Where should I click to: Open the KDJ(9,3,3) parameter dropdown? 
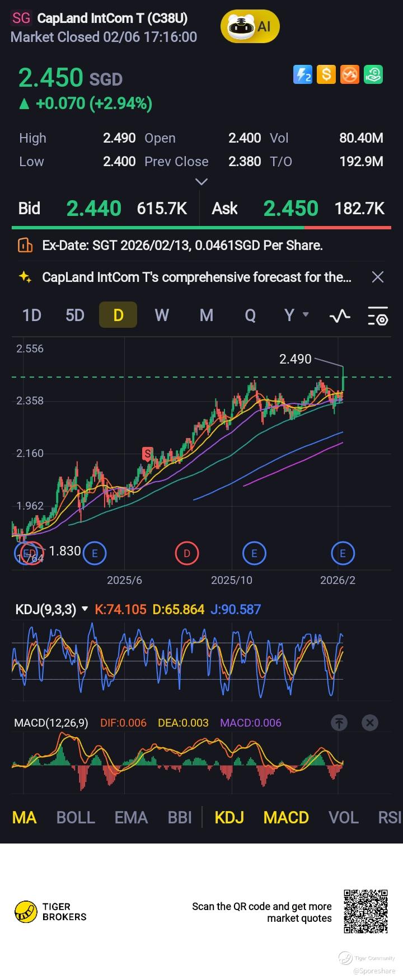click(51, 609)
